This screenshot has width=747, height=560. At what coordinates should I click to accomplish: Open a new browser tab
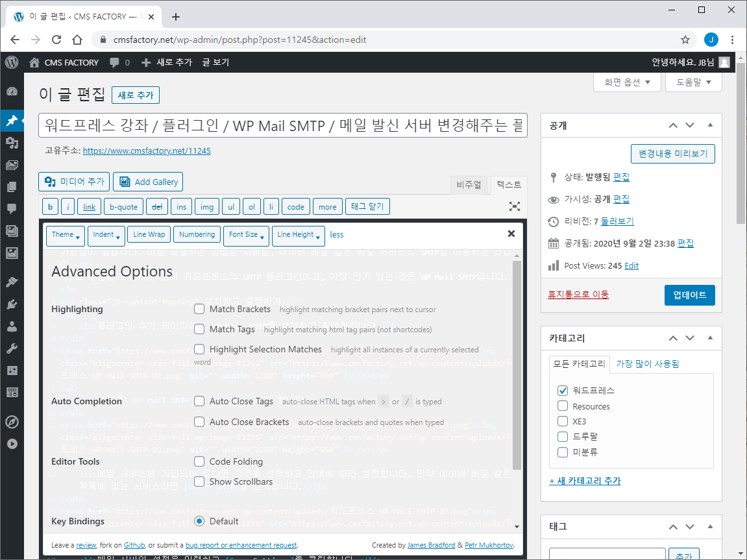coord(176,17)
